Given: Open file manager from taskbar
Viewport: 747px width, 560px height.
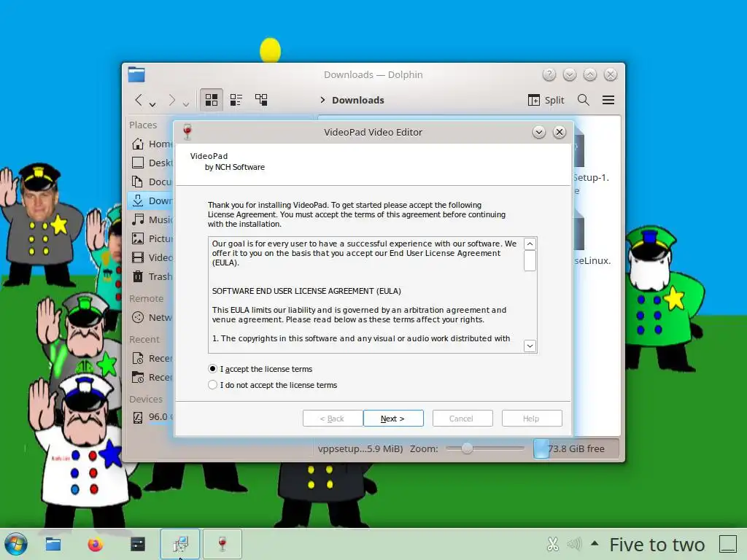Looking at the screenshot, I should pyautogui.click(x=53, y=544).
